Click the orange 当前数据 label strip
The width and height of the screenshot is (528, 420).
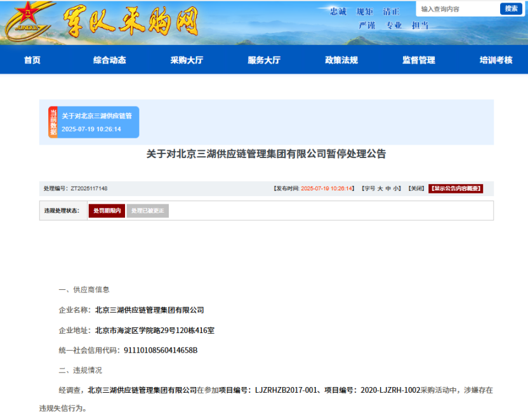[x=53, y=122]
